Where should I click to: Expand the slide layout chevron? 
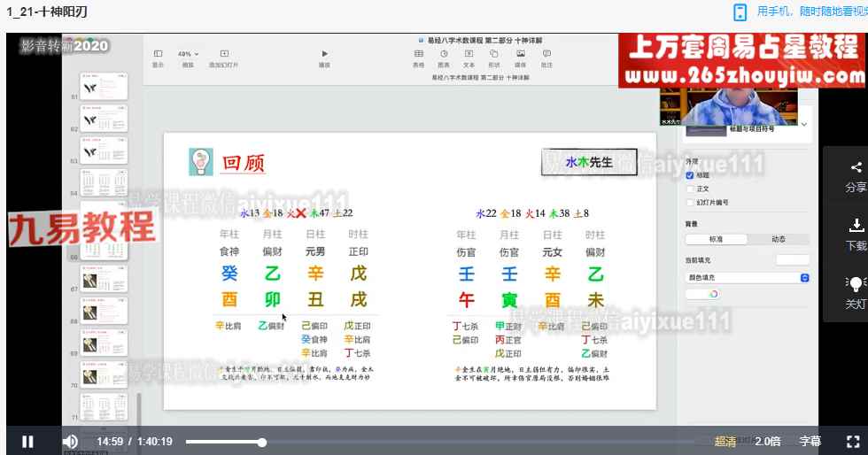pos(804,125)
